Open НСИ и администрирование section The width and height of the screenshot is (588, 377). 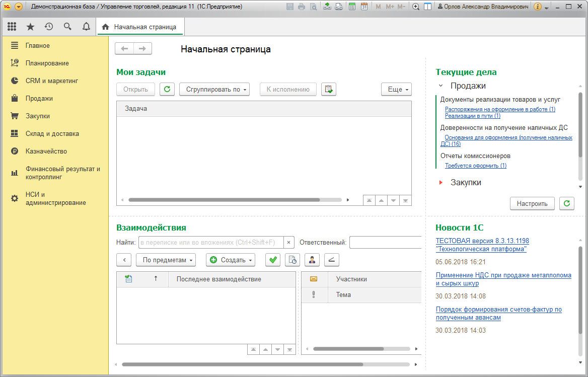click(x=55, y=199)
